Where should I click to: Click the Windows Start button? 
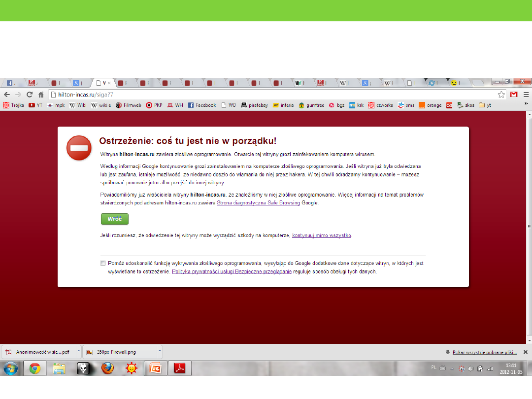coord(11,368)
